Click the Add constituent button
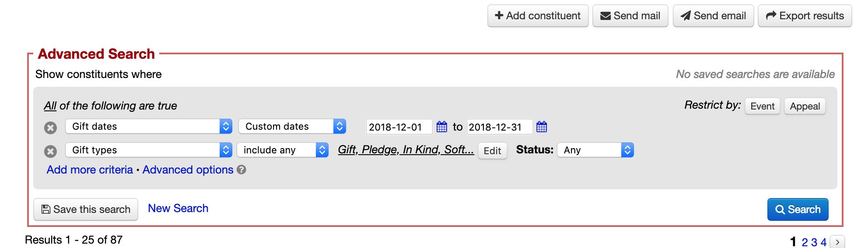 click(538, 16)
